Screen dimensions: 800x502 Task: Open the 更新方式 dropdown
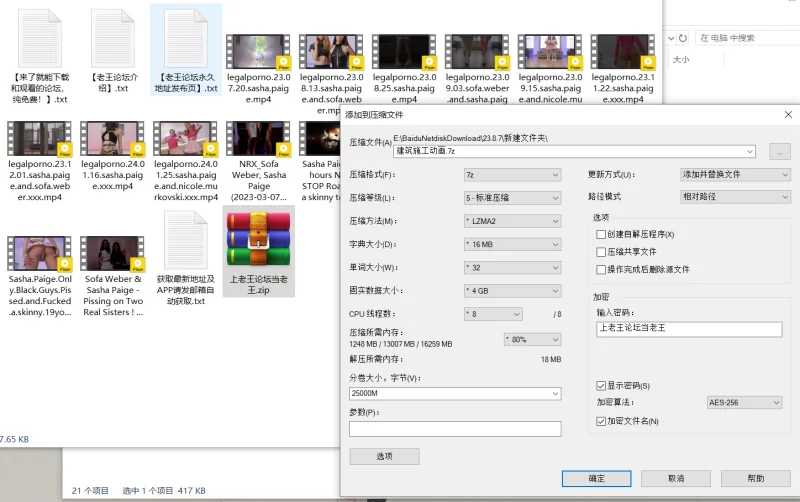point(735,174)
